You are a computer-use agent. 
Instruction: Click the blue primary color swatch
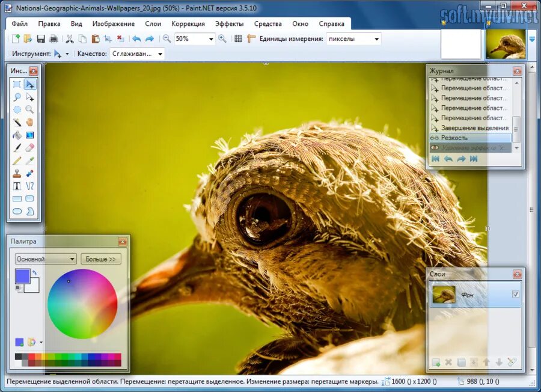(x=22, y=277)
